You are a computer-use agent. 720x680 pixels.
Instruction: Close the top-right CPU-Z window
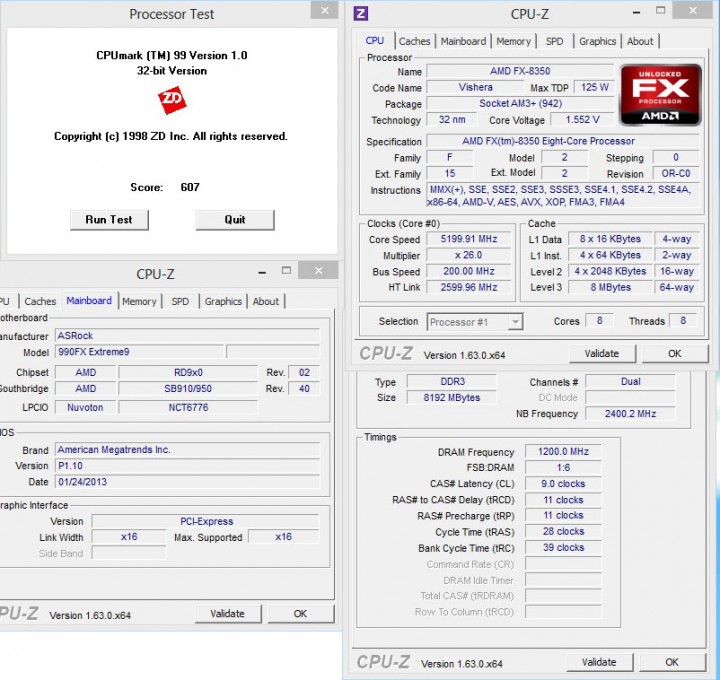[692, 11]
